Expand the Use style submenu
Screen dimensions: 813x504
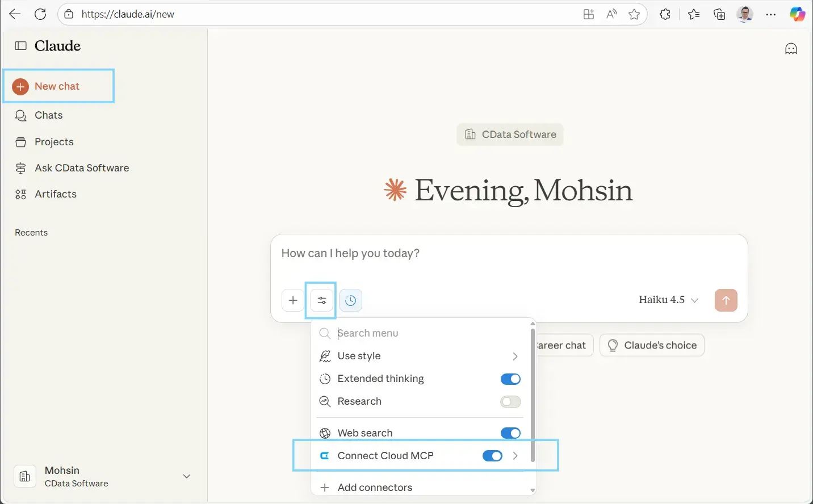click(515, 356)
